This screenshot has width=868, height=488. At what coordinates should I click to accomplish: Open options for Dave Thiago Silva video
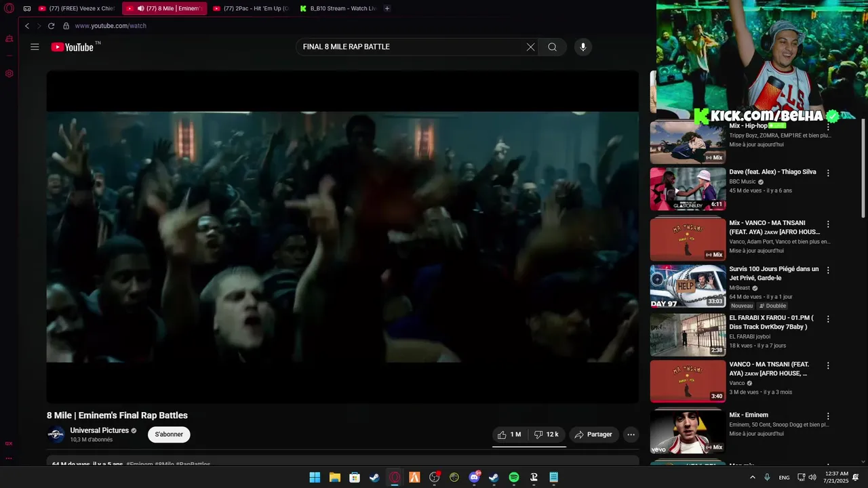pyautogui.click(x=828, y=173)
